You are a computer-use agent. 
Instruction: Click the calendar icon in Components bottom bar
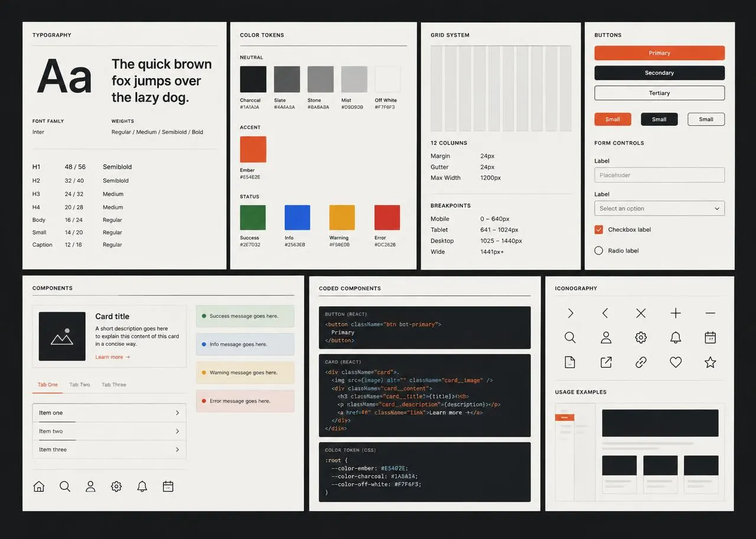(168, 486)
